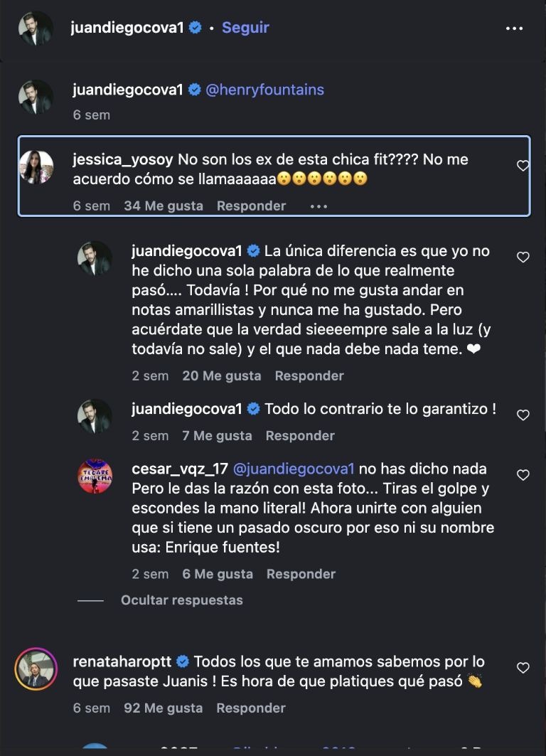Open the @henryfountains mention link
Screen dimensions: 546x756
tap(264, 90)
